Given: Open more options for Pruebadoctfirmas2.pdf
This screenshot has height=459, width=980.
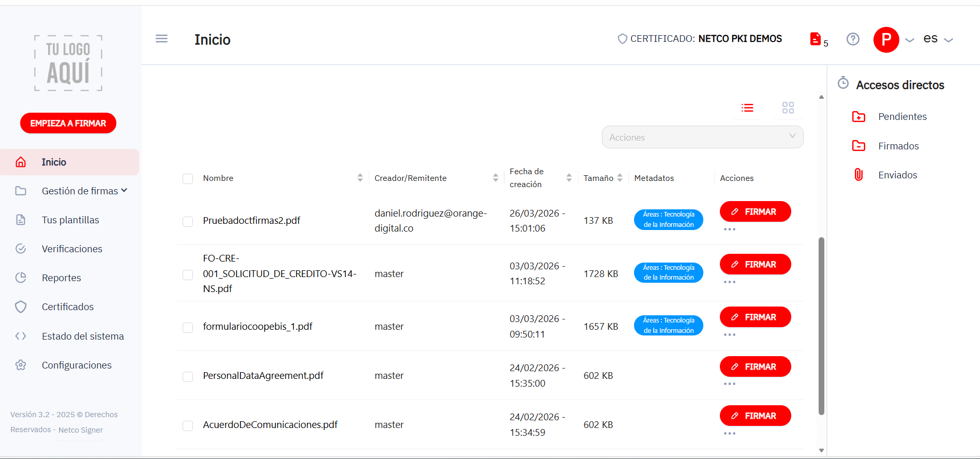Looking at the screenshot, I should pyautogui.click(x=730, y=229).
